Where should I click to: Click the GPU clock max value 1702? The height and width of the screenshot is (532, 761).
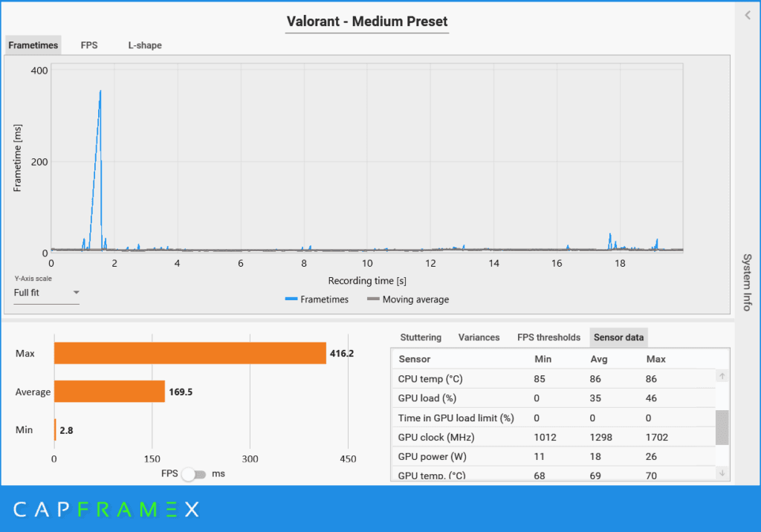657,438
